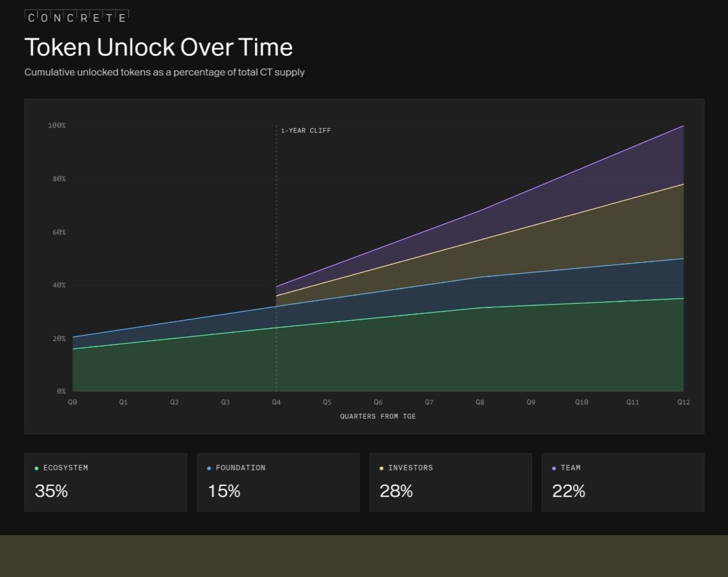The image size is (728, 577).
Task: Click the Q1 axis label
Action: click(x=123, y=402)
